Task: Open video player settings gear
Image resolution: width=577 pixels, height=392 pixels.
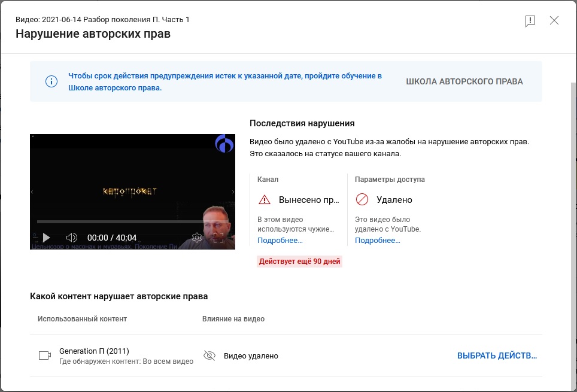Action: click(x=197, y=238)
